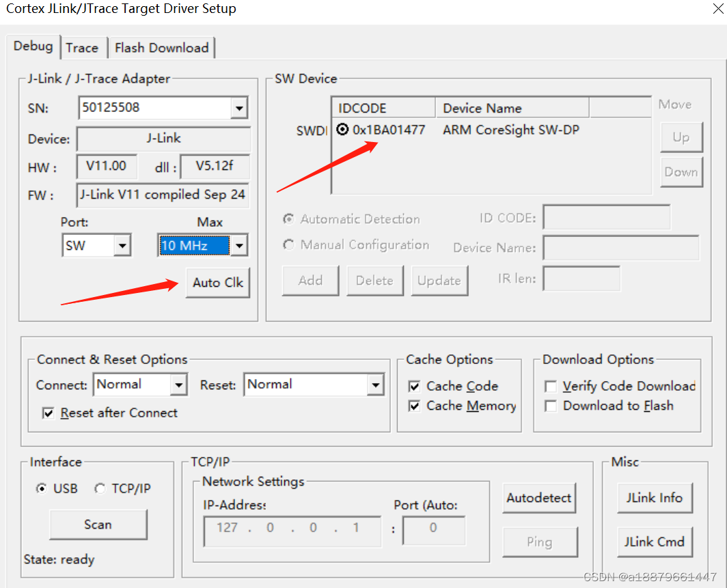
Task: Click the IDCODE column header
Action: (384, 108)
